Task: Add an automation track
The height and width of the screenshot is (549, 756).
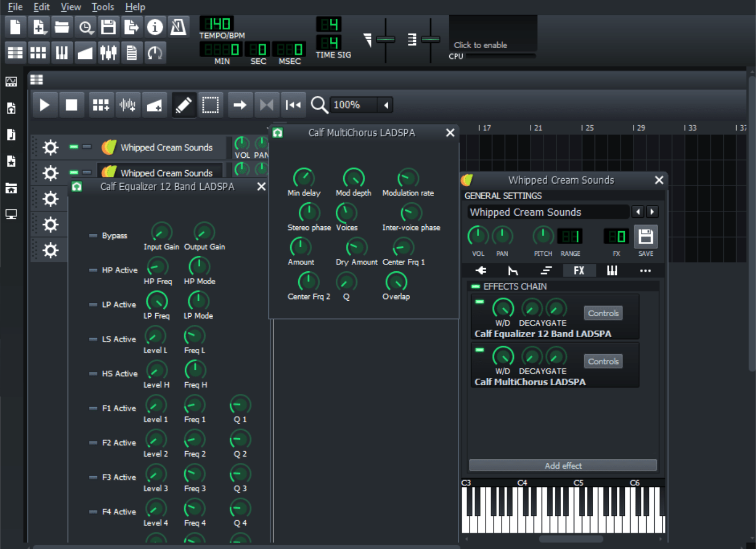Action: point(154,105)
